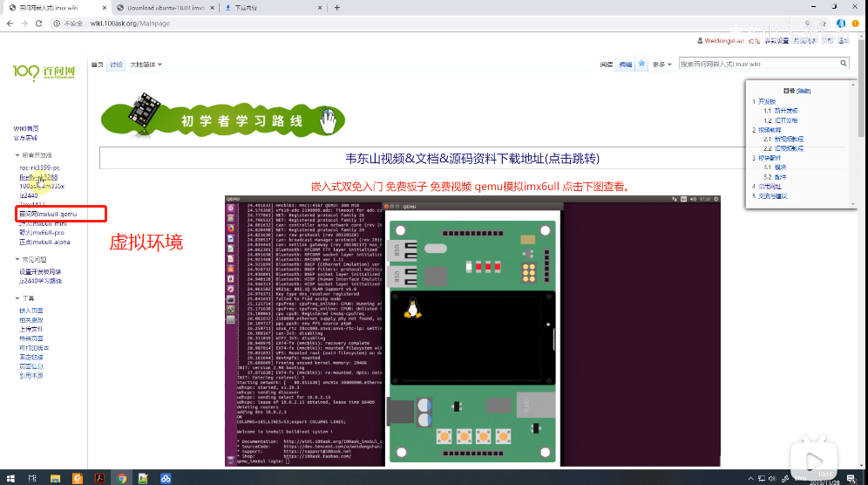Image resolution: width=868 pixels, height=485 pixels.
Task: Collapse the 所有开发板 sidebar section
Action: point(34,155)
